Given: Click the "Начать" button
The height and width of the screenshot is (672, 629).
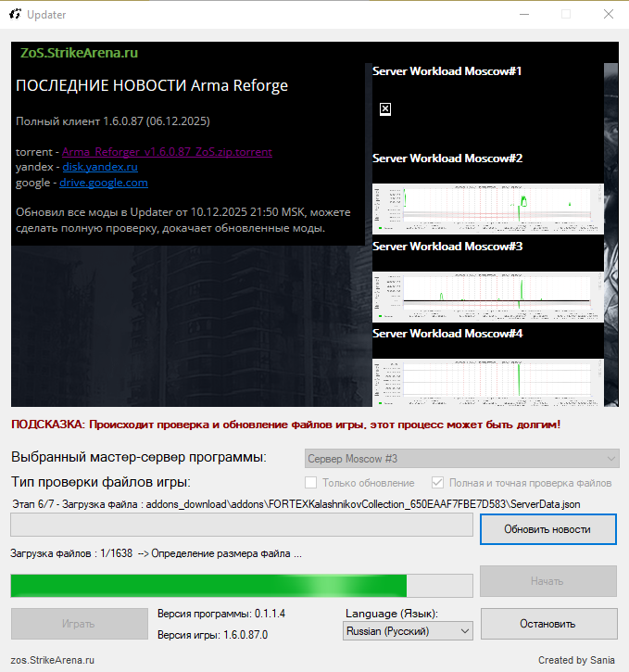Looking at the screenshot, I should pyautogui.click(x=547, y=581).
